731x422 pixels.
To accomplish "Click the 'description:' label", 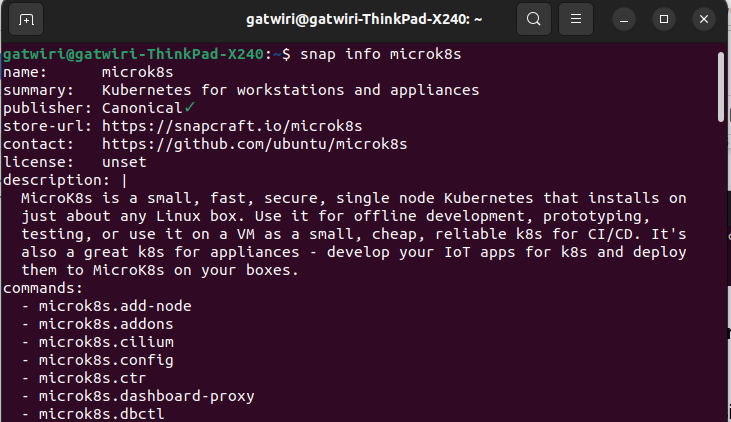I will click(56, 180).
